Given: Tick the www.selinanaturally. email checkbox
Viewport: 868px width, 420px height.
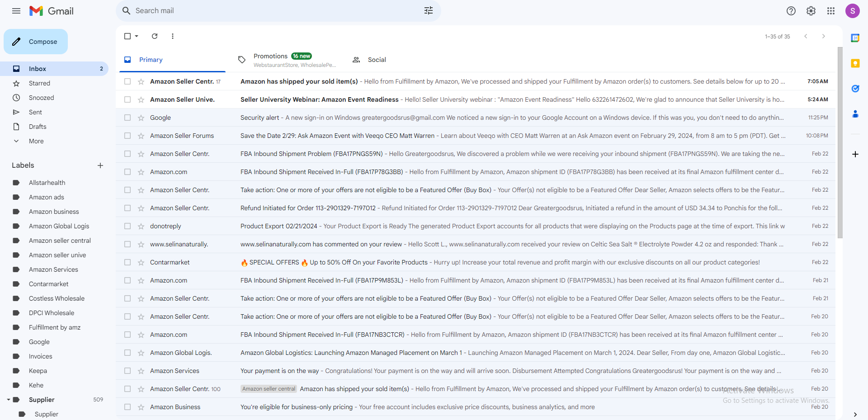Looking at the screenshot, I should tap(127, 244).
